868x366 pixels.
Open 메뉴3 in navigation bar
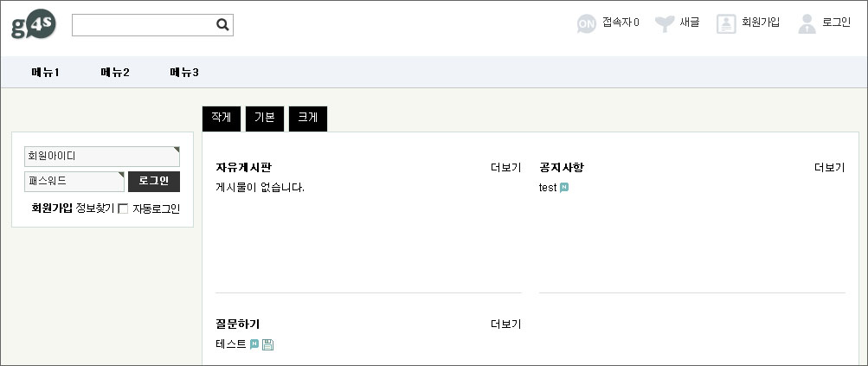[x=184, y=72]
